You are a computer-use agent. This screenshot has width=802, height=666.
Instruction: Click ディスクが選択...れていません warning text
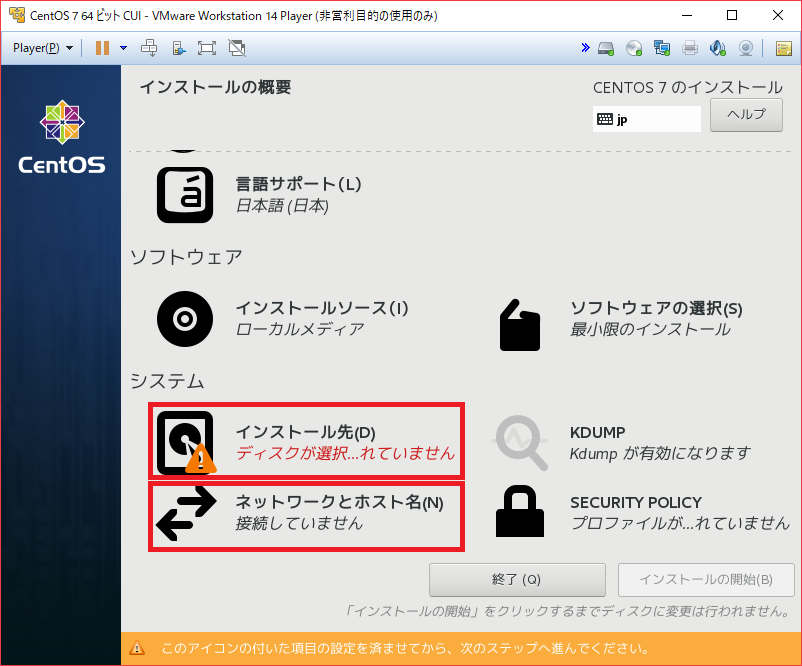345,453
